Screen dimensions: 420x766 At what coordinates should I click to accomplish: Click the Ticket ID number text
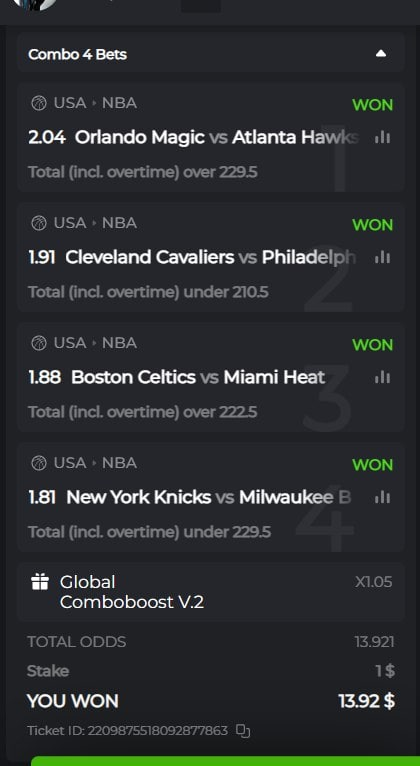(x=158, y=731)
